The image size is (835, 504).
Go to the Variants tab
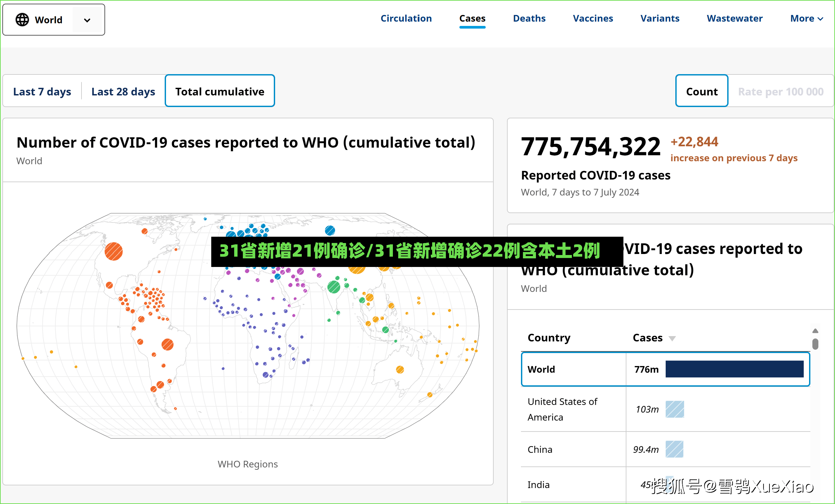coord(660,18)
